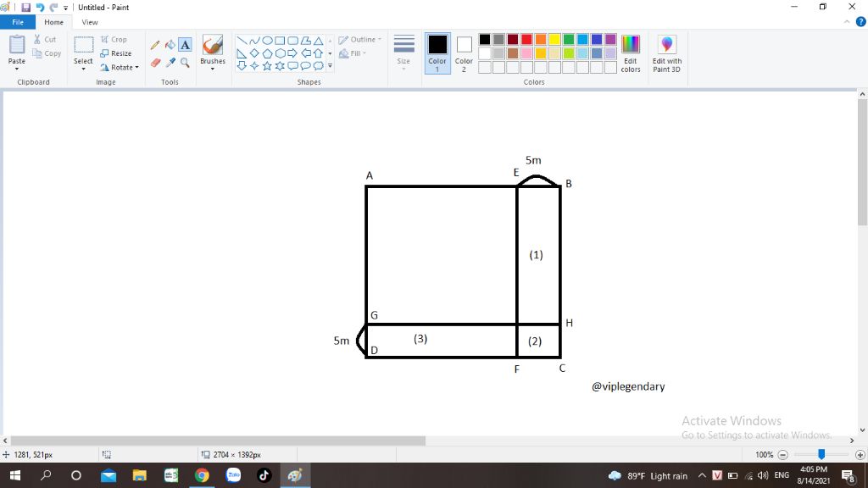The height and width of the screenshot is (488, 868).
Task: Select the Oval shape
Action: (x=267, y=41)
